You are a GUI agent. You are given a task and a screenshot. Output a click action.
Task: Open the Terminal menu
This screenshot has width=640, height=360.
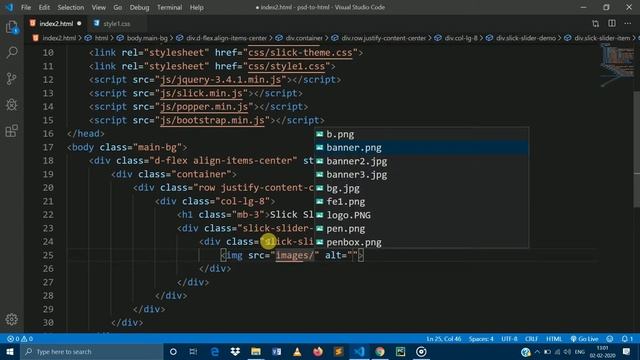169,7
